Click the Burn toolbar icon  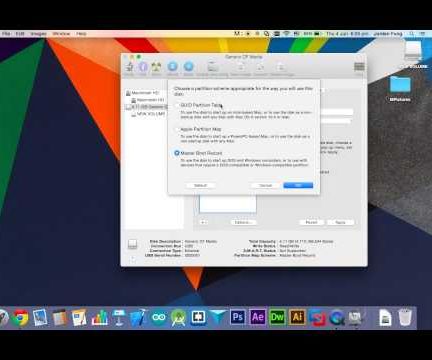click(156, 67)
